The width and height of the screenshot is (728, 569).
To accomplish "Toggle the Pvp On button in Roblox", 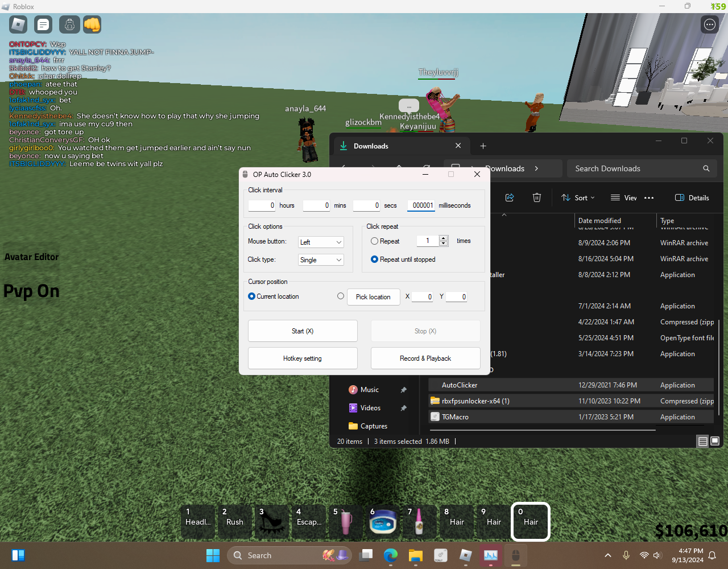I will (32, 291).
